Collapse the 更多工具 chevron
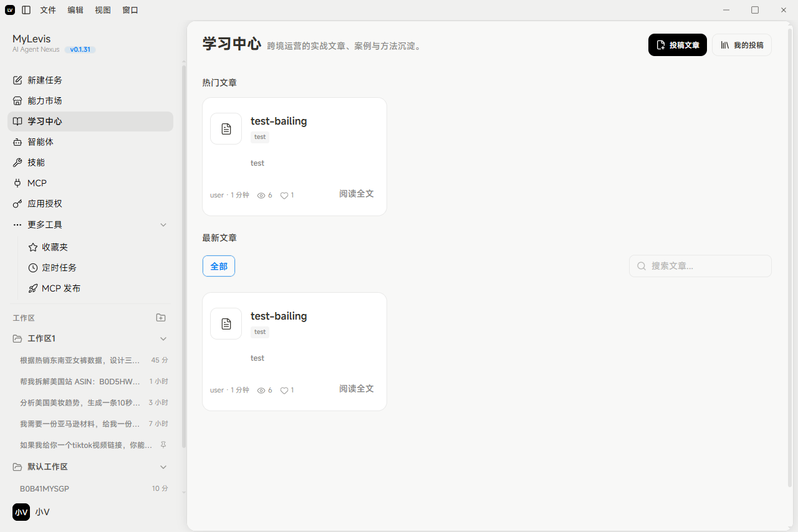The width and height of the screenshot is (798, 532). coord(163,224)
